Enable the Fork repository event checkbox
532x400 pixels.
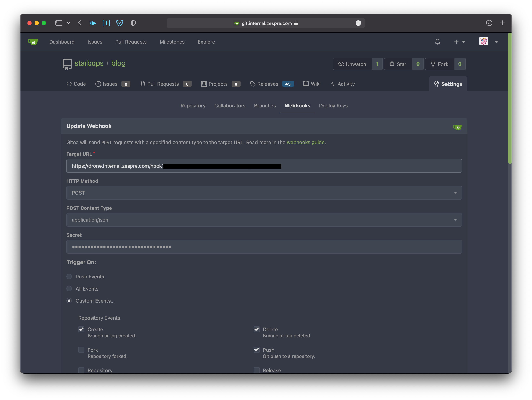tap(81, 350)
